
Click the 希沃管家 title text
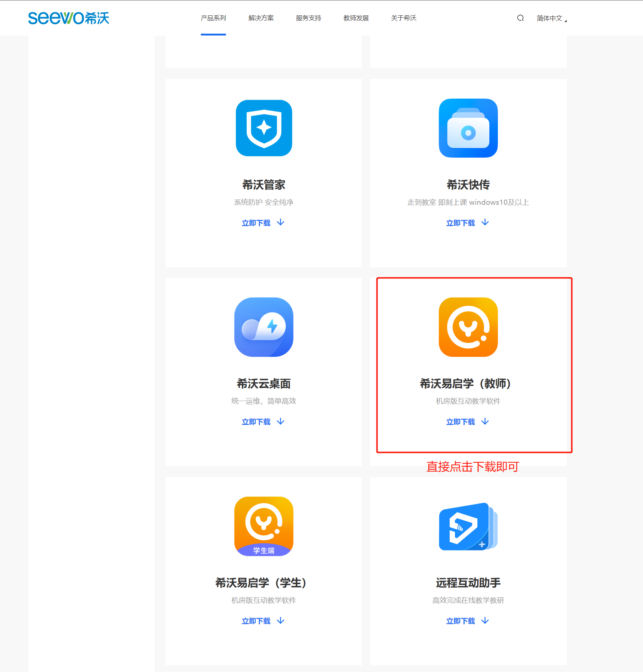tap(264, 185)
